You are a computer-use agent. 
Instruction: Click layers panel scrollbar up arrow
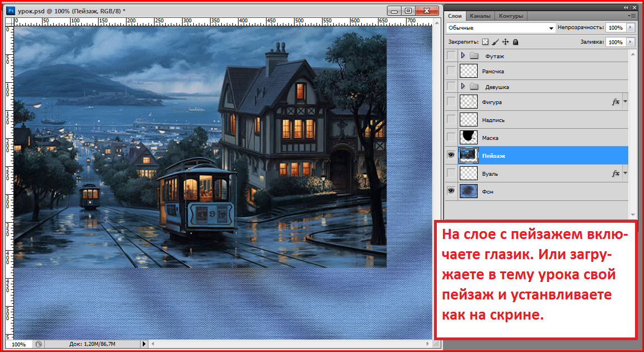633,53
